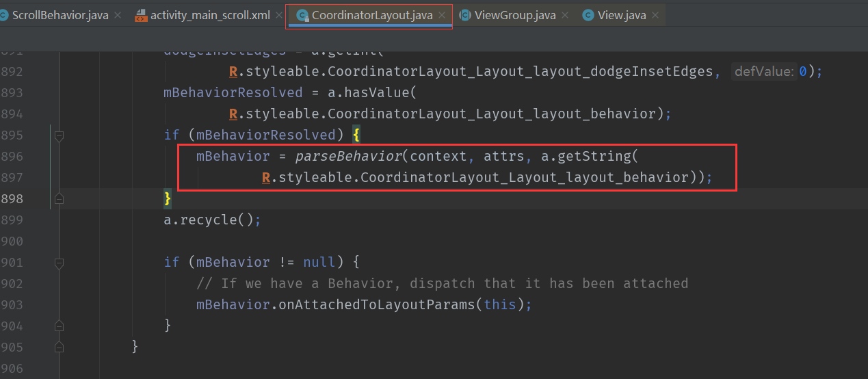Screen dimensions: 868x379
Task: Close the activity_main_scroll.xml tab
Action: tap(280, 15)
